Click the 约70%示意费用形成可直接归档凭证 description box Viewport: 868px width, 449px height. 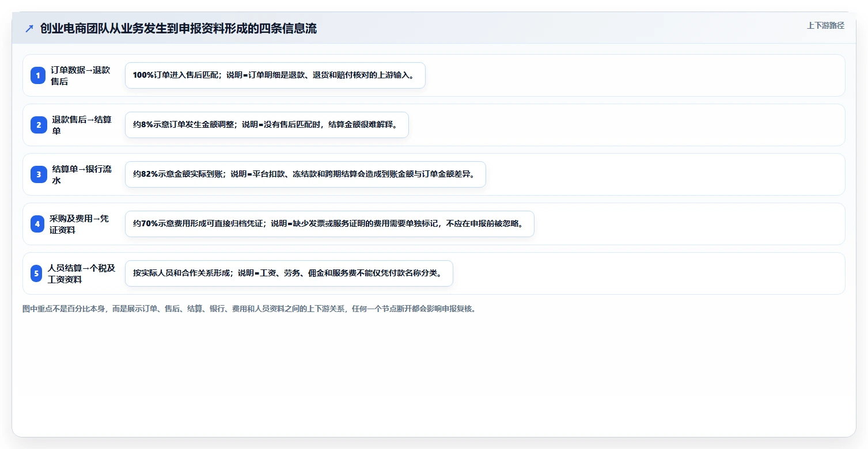tap(329, 224)
